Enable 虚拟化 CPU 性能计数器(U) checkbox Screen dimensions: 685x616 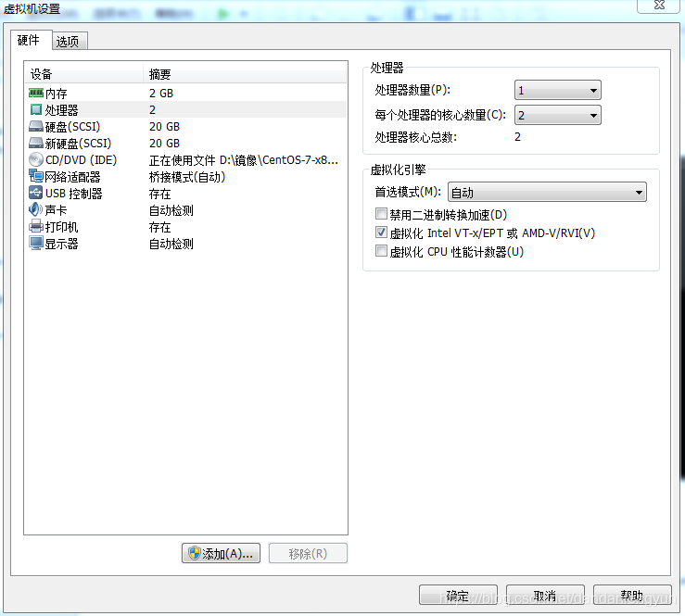point(381,251)
